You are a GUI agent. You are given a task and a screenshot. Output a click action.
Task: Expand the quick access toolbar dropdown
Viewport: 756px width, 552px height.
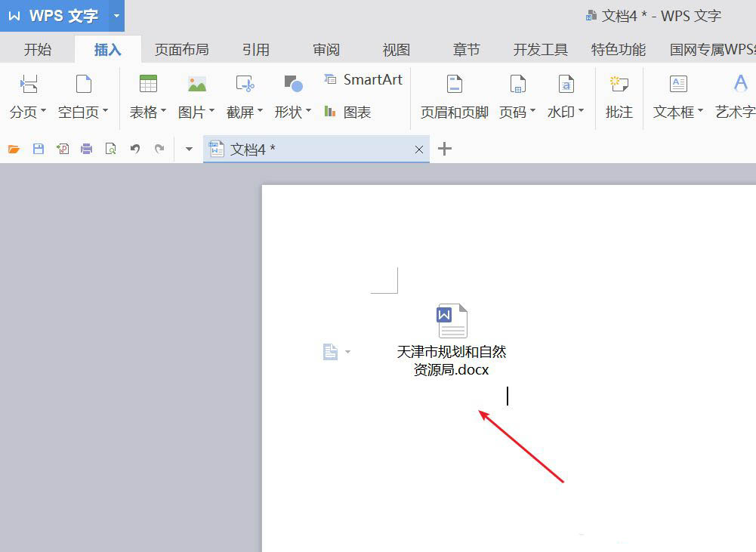189,149
